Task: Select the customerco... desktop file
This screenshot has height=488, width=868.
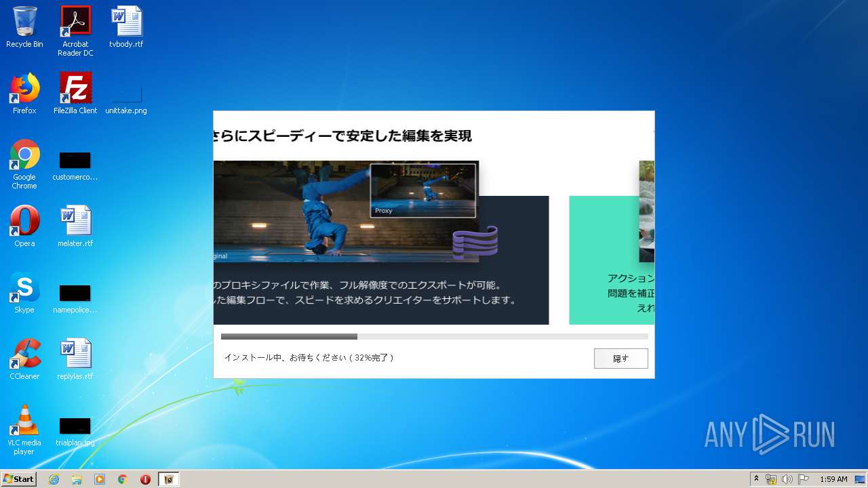Action: [x=75, y=167]
